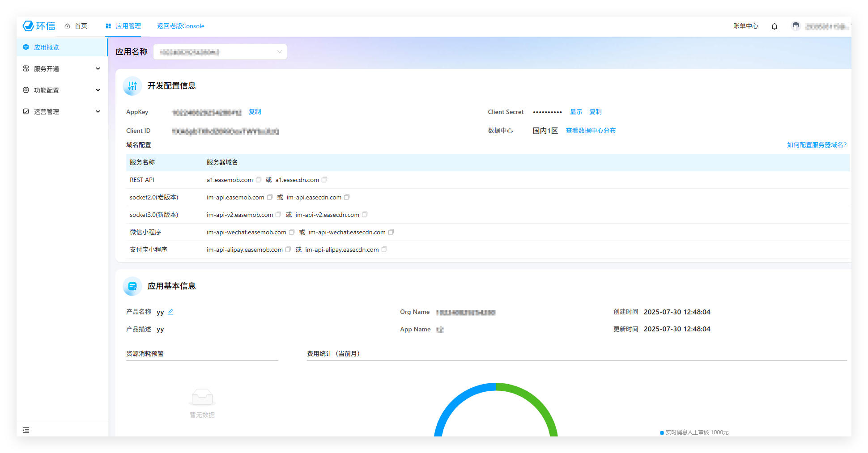Copy the im-api.easecdn.com domain
The height and width of the screenshot is (453, 868).
click(347, 197)
